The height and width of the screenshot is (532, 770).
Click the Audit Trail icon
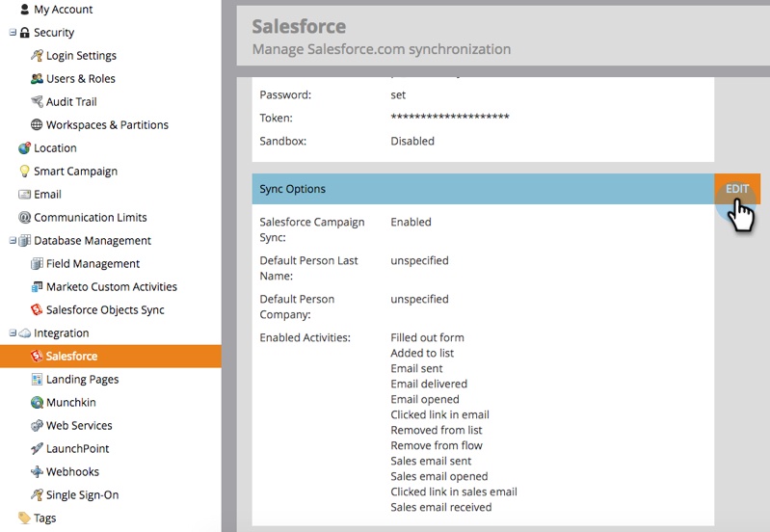pos(37,102)
